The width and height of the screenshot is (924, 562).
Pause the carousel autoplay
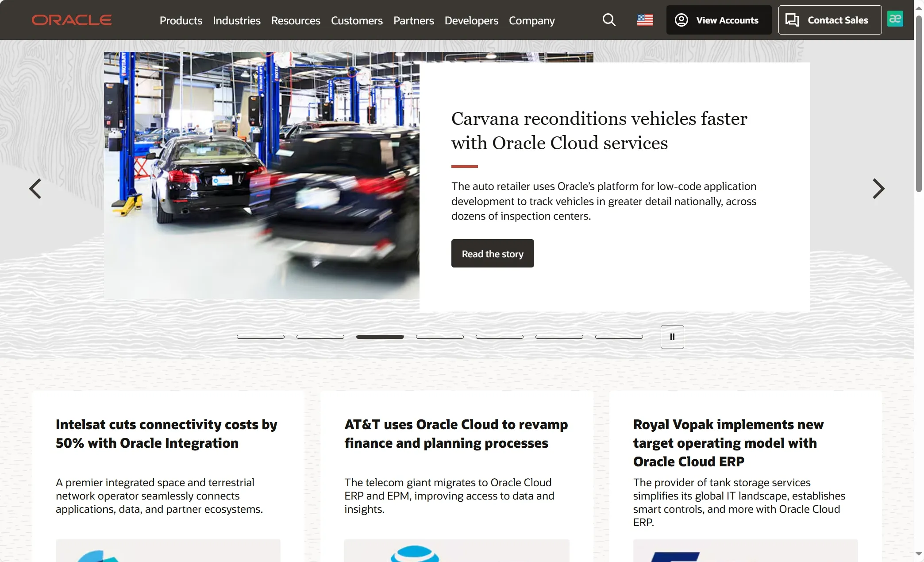point(672,337)
